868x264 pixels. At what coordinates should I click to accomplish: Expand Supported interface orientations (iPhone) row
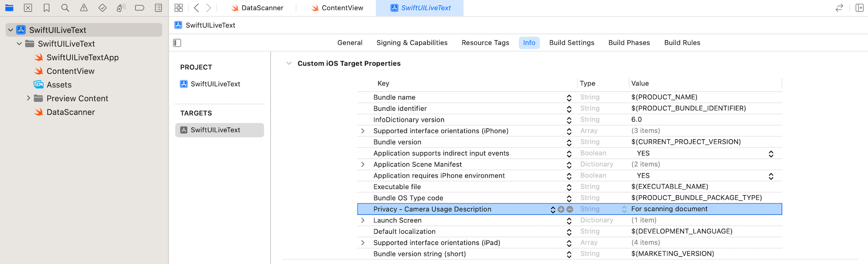coord(363,131)
